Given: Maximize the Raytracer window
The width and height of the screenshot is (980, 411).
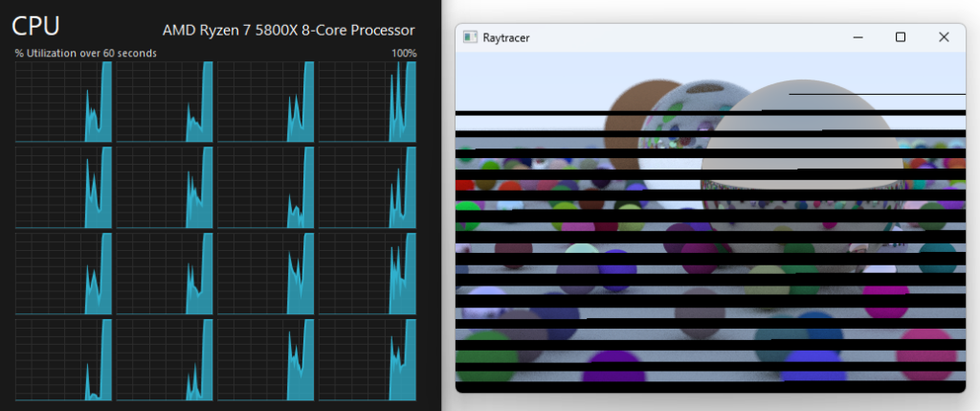Looking at the screenshot, I should coord(900,37).
